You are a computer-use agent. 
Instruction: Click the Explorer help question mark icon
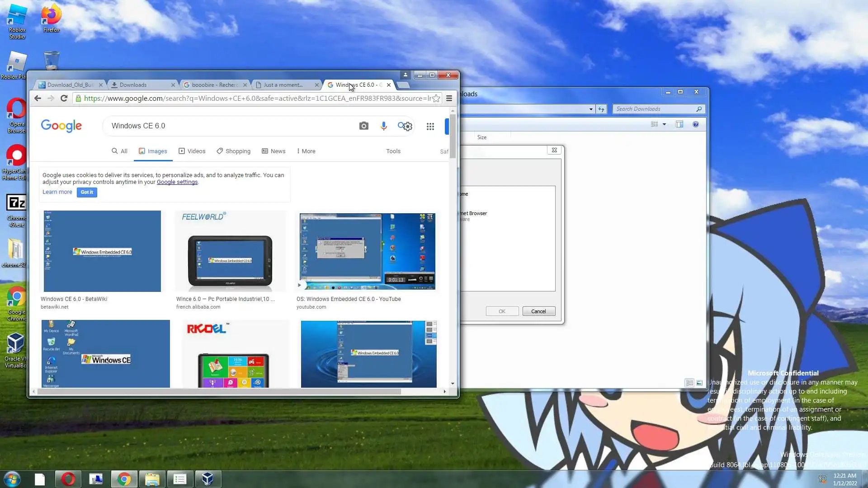(695, 124)
